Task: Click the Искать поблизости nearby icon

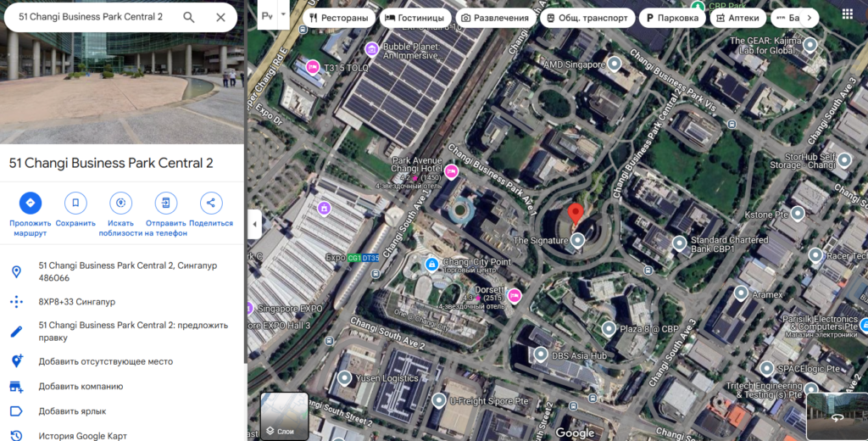Action: (121, 203)
